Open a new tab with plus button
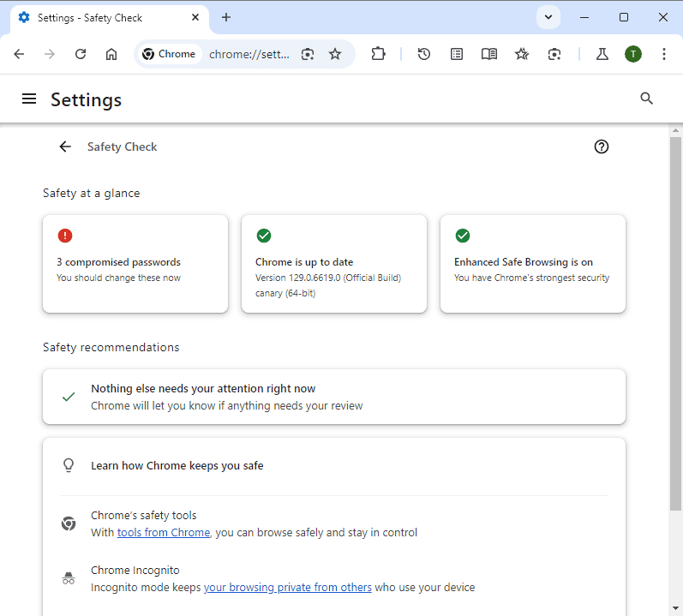The image size is (683, 616). [226, 17]
